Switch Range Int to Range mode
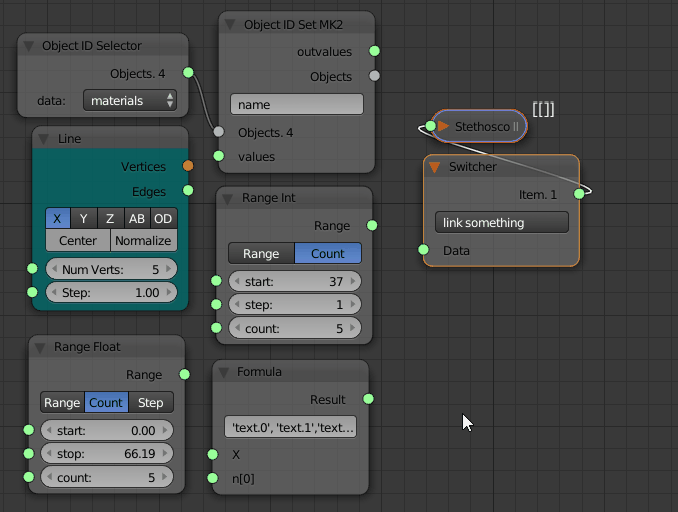 261,253
